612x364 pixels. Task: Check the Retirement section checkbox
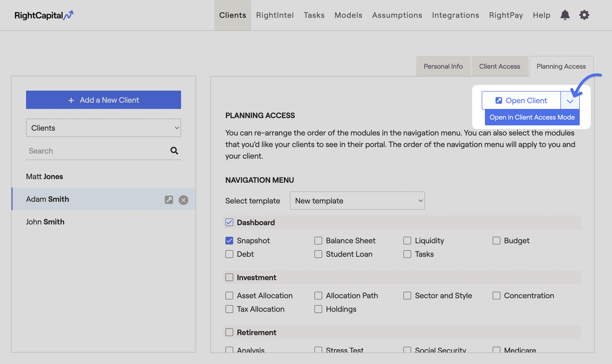(x=229, y=332)
